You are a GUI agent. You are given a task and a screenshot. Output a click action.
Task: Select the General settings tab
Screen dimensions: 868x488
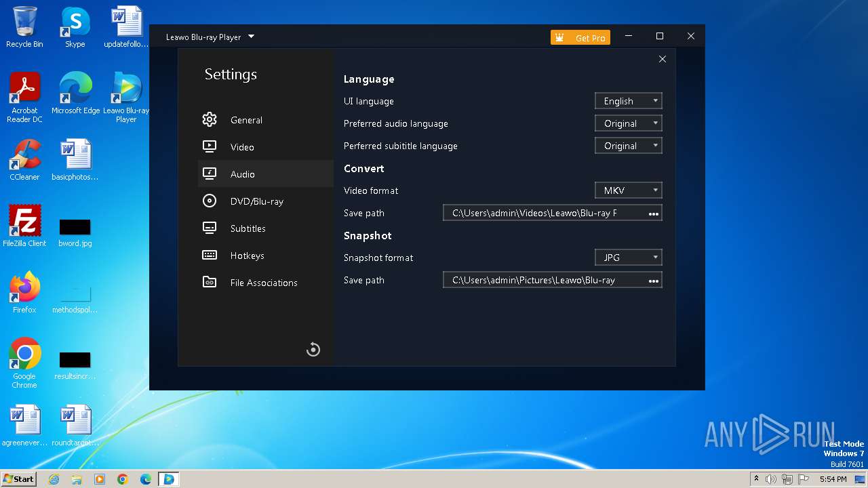(x=266, y=120)
